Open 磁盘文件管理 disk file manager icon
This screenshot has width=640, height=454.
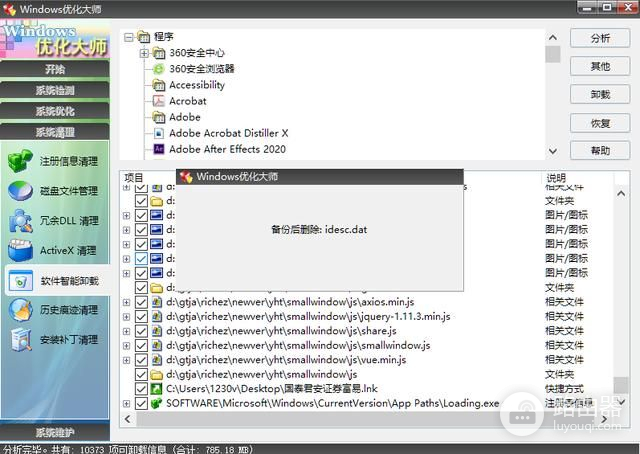(x=20, y=191)
